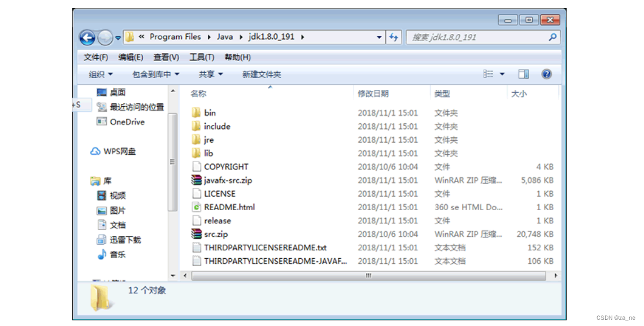Toggle the preview pane button
Viewport: 644px width, 326px height.
click(x=523, y=73)
